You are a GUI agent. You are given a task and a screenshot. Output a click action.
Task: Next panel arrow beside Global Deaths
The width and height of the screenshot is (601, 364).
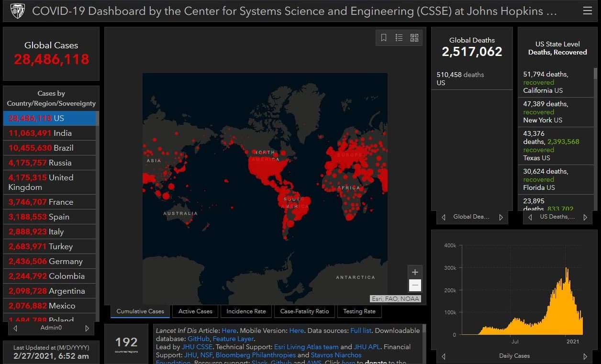501,217
